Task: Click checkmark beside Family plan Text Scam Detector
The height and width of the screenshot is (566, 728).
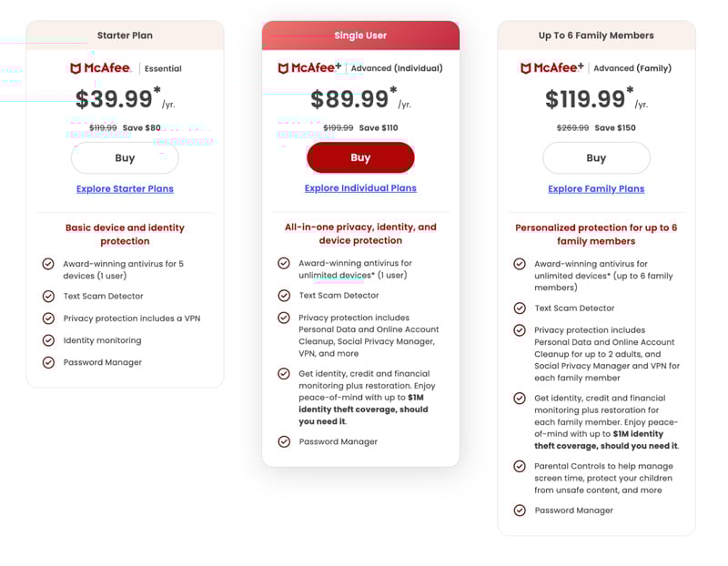Action: pos(520,308)
